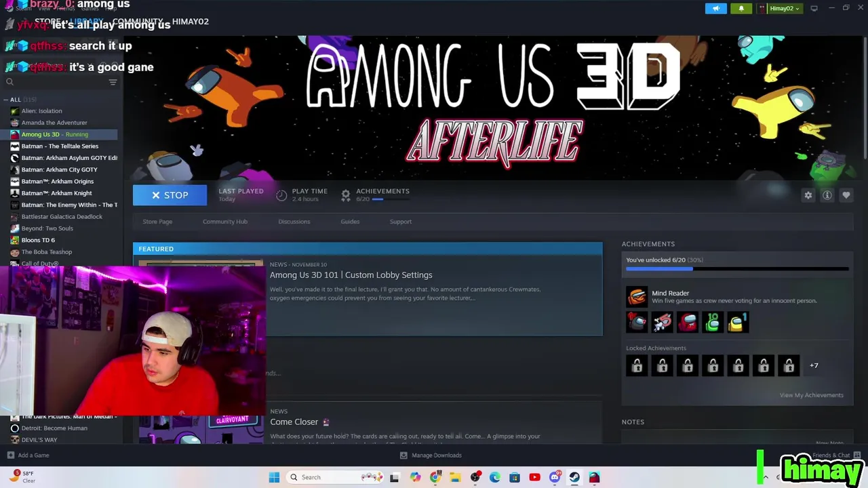
Task: Click the Mind Reader achievement icon
Action: click(x=637, y=297)
